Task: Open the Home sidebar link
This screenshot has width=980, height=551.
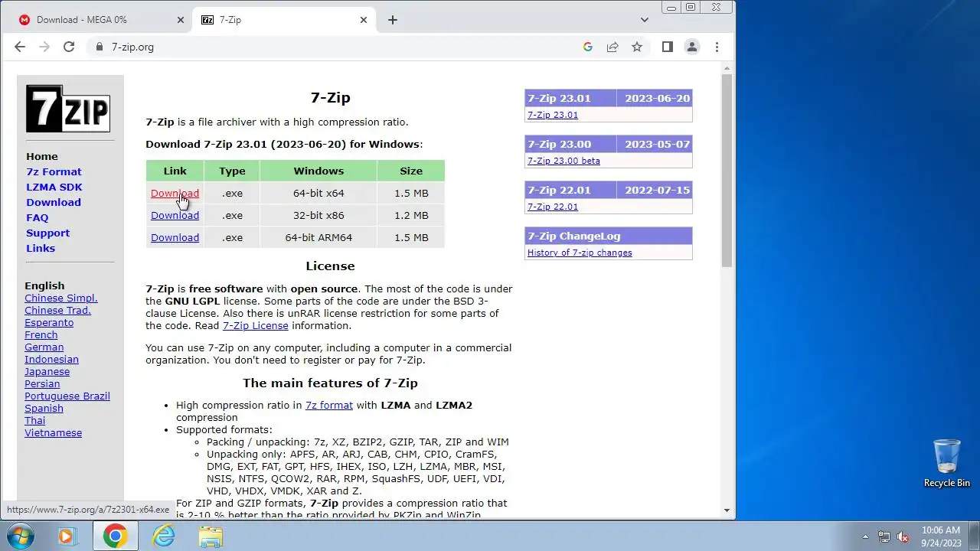Action: click(42, 156)
